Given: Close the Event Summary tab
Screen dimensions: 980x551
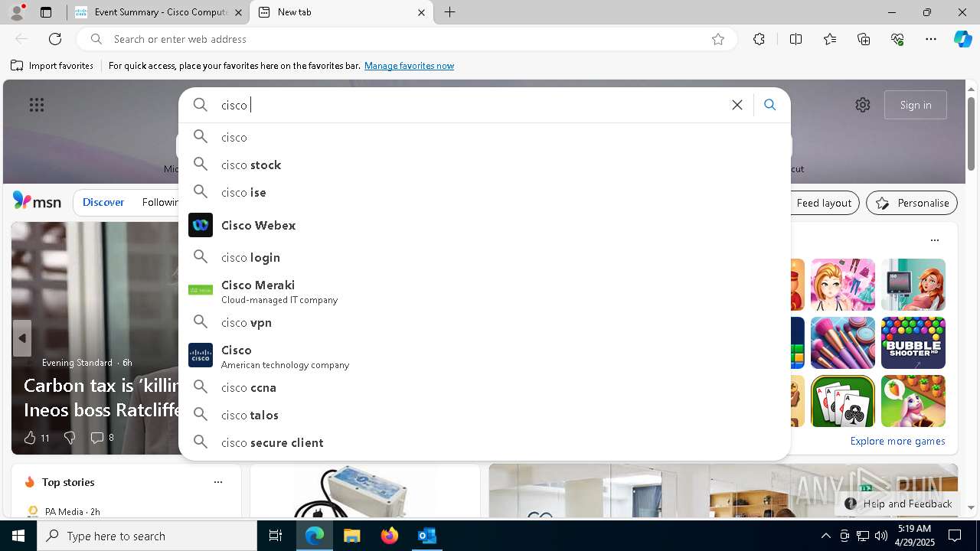Looking at the screenshot, I should click(238, 12).
